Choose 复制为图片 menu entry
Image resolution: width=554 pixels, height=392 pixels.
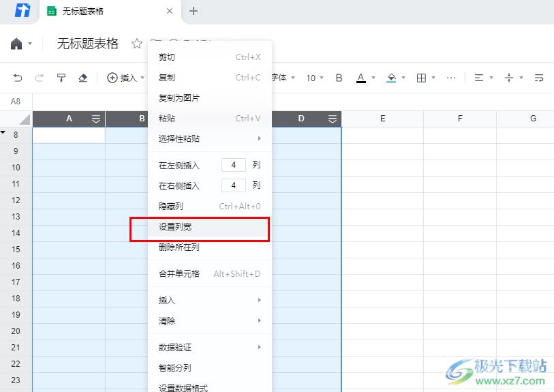pyautogui.click(x=210, y=98)
